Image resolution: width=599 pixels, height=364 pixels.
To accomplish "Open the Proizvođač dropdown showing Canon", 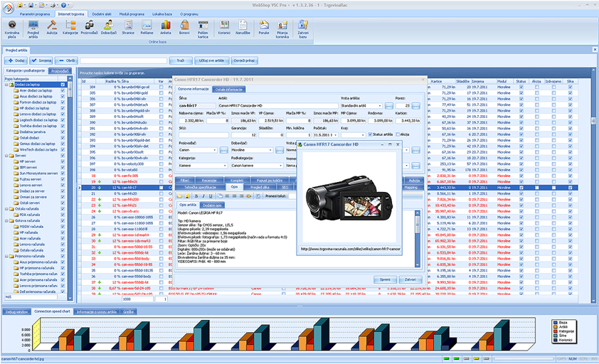I will (215, 150).
